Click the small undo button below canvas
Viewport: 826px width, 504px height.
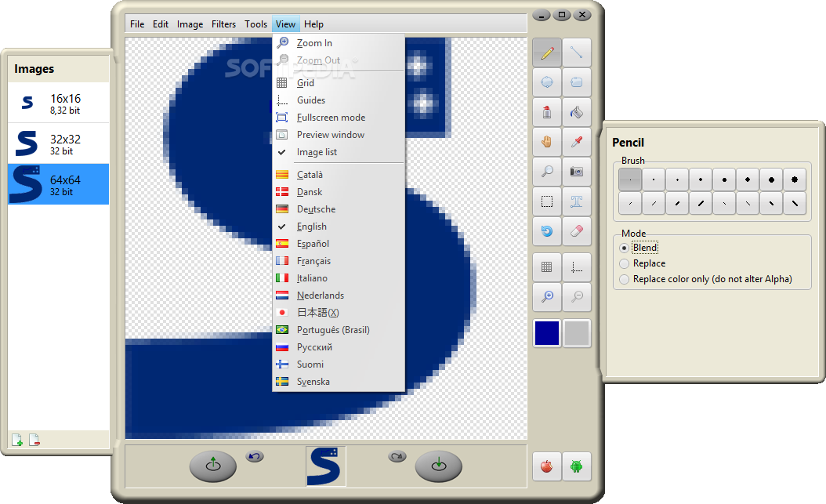pos(255,457)
